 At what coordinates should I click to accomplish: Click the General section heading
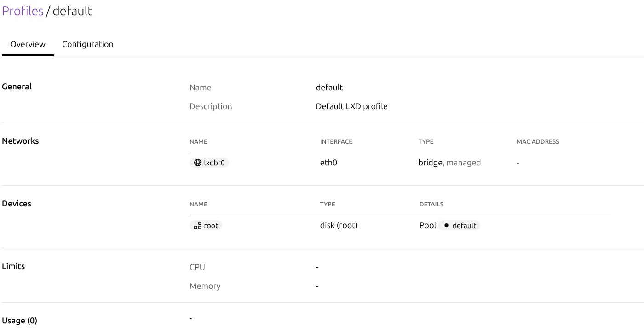17,87
